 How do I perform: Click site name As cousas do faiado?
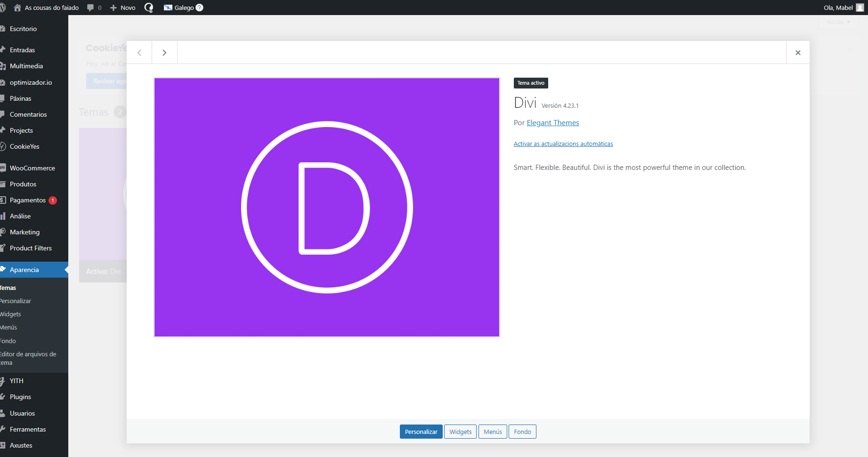point(52,8)
